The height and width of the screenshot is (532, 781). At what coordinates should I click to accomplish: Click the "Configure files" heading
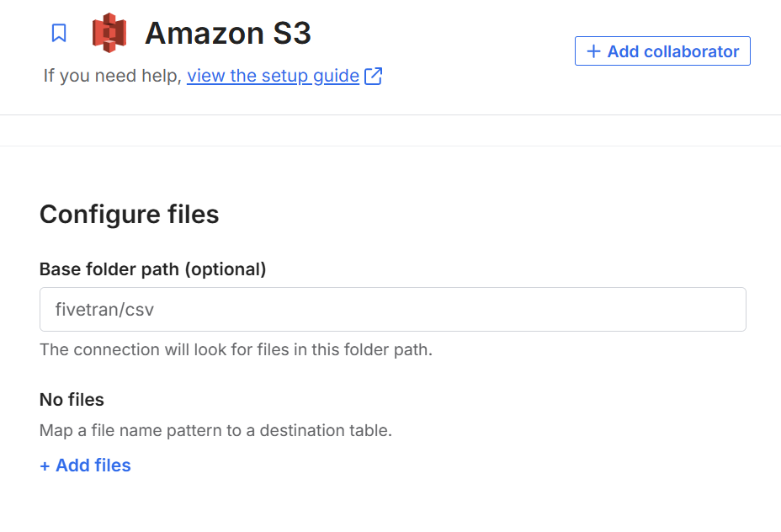coord(129,215)
